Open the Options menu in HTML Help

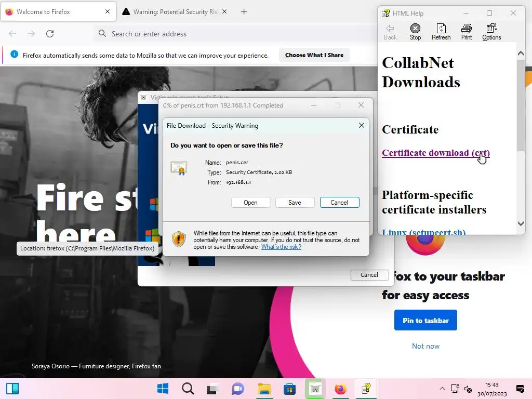point(491,32)
